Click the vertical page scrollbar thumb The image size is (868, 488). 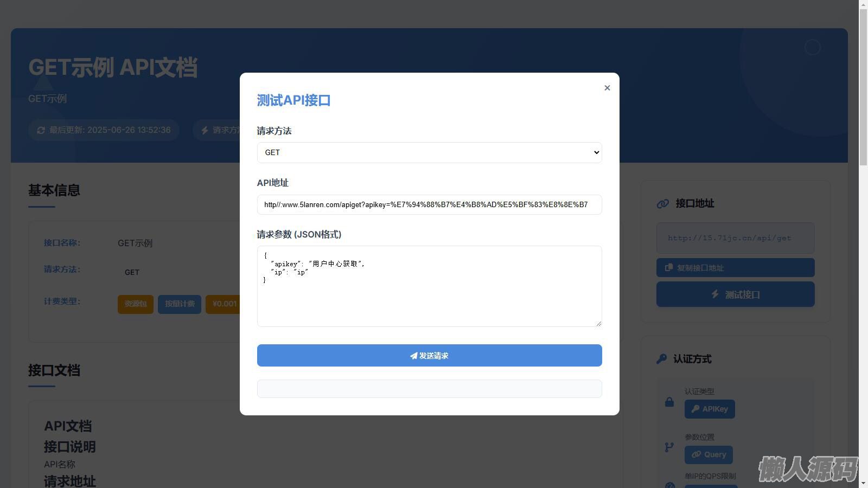coord(863,88)
